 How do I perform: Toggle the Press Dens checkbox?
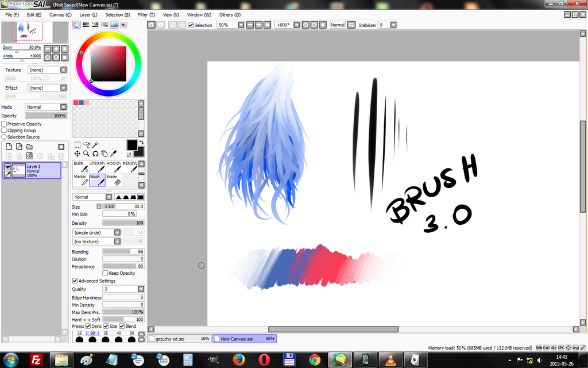coord(88,326)
